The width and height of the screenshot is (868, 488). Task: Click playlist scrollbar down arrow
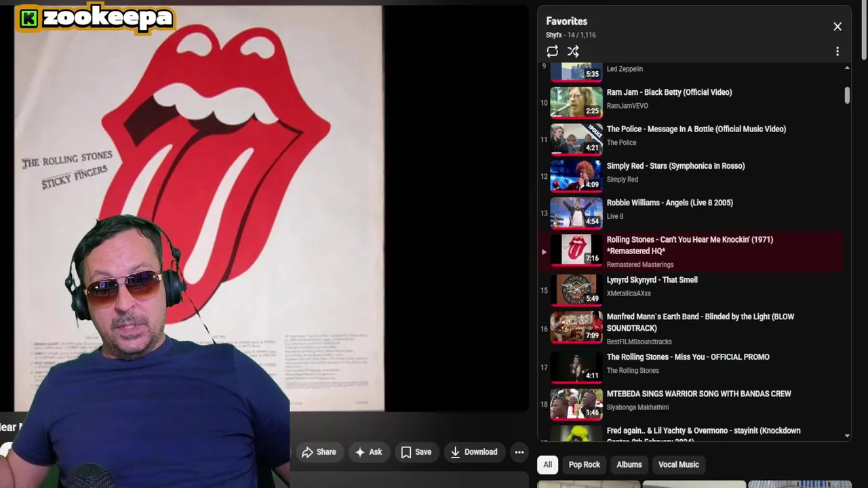tap(847, 436)
